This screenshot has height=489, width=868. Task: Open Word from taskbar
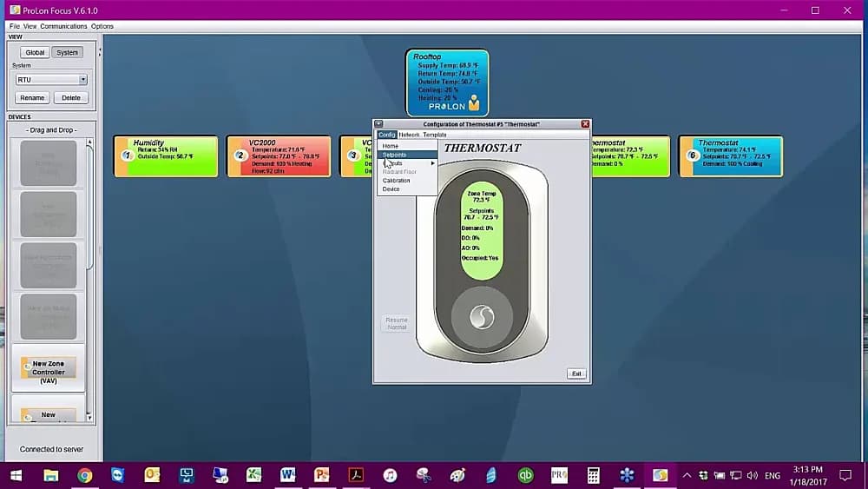pos(287,475)
